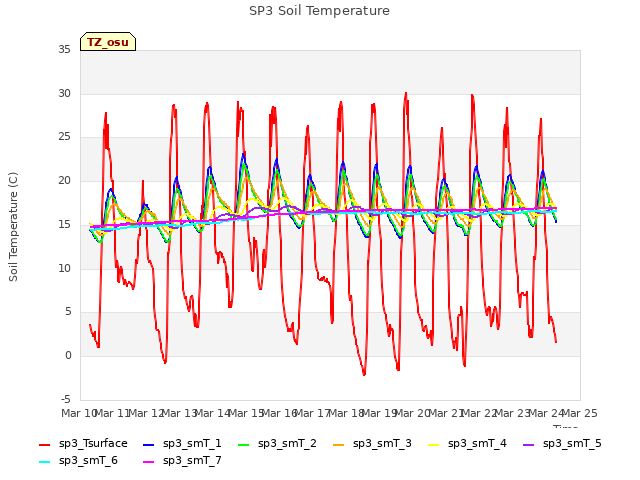Click the Mar 10 x-axis tick label
Screen dimensions: 640x480
click(x=79, y=413)
